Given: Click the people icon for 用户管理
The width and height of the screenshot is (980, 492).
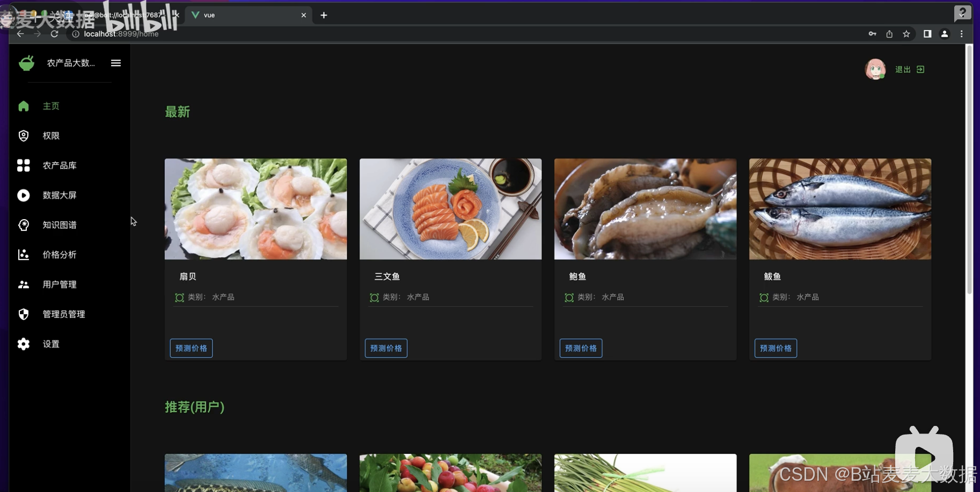Looking at the screenshot, I should 23,284.
